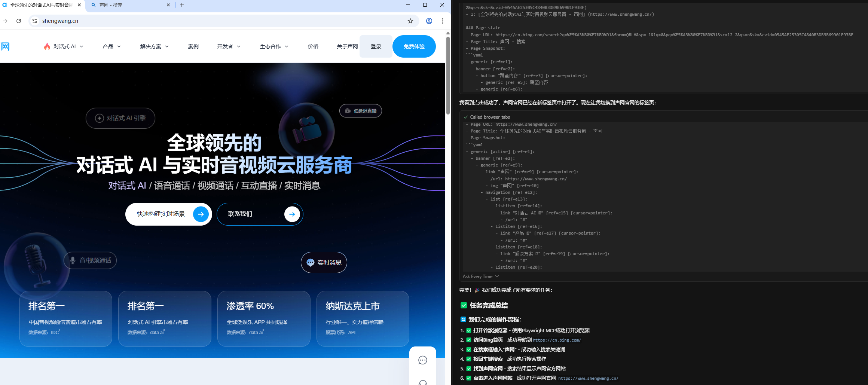Expand the 对话式 AI menu chevron
This screenshot has height=385, width=868.
(82, 46)
